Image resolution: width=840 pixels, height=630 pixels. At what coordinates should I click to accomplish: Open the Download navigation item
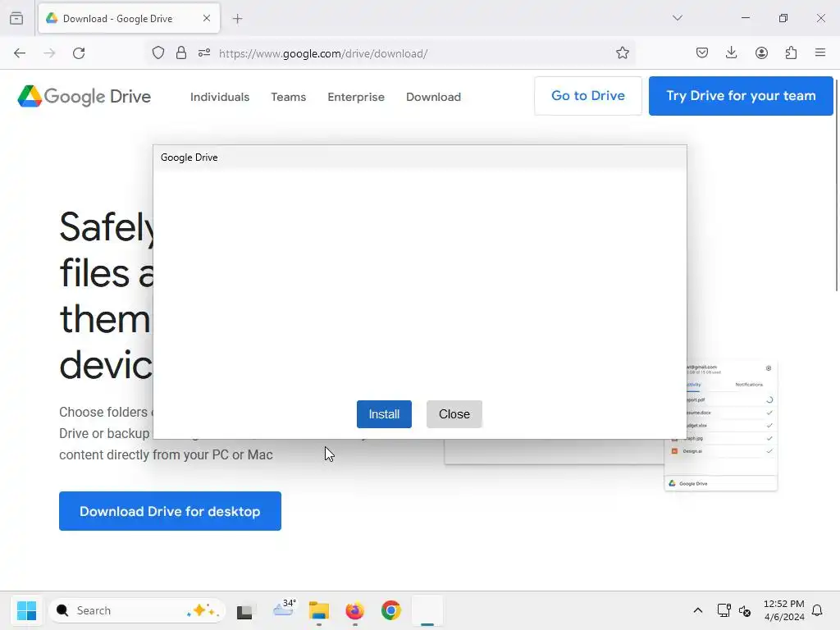tap(433, 97)
